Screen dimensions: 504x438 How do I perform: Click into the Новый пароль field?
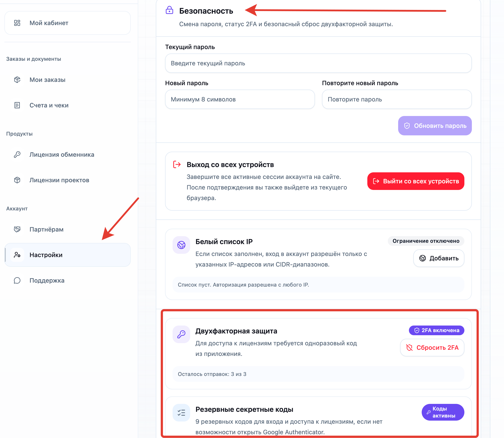pyautogui.click(x=240, y=99)
